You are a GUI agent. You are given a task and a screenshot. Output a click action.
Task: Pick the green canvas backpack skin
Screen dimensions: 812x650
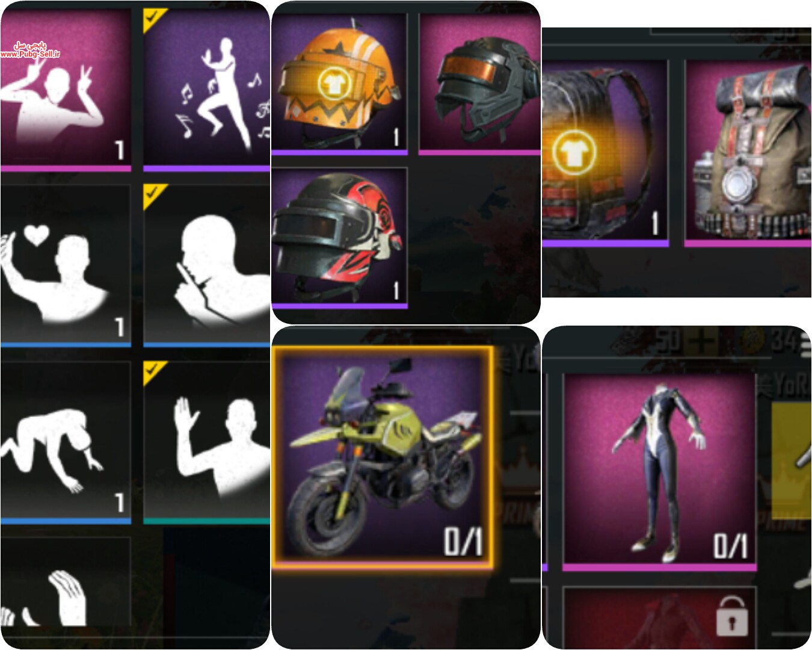748,153
